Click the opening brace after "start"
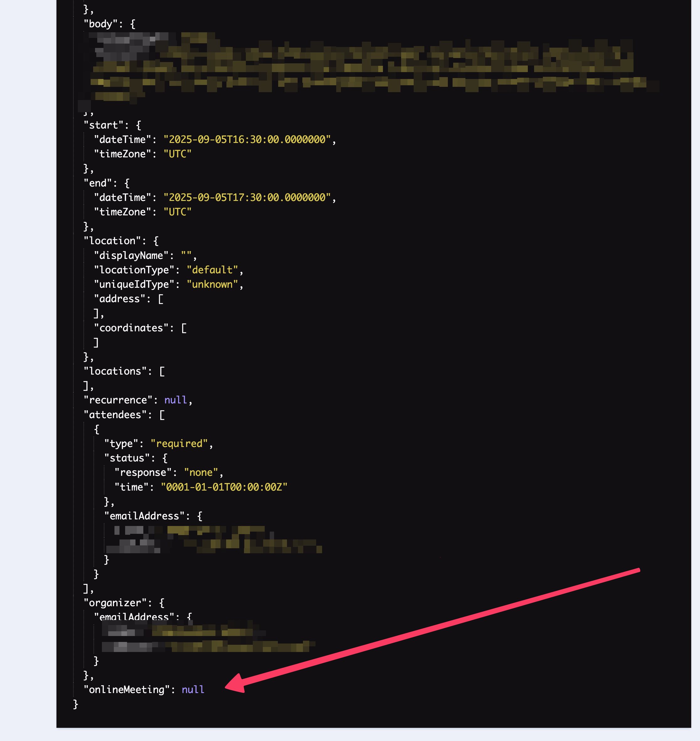Viewport: 700px width, 741px height. click(138, 125)
